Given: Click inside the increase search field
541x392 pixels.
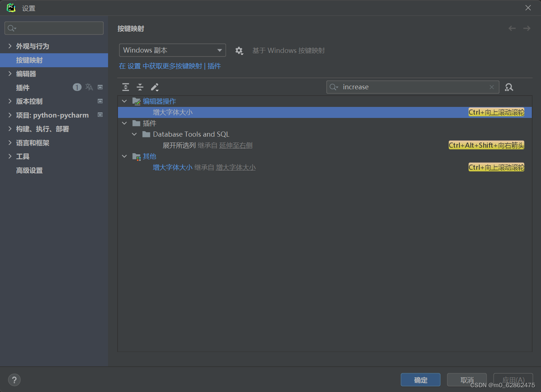Looking at the screenshot, I should 404,87.
